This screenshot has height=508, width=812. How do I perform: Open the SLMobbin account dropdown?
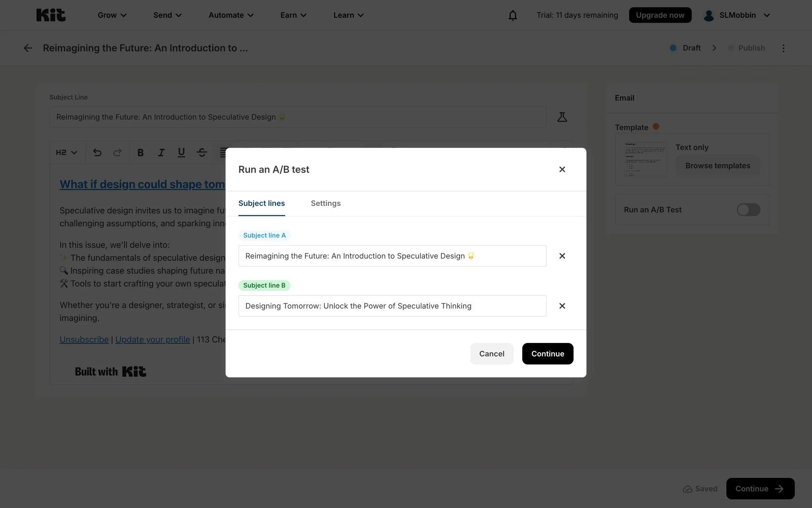737,15
